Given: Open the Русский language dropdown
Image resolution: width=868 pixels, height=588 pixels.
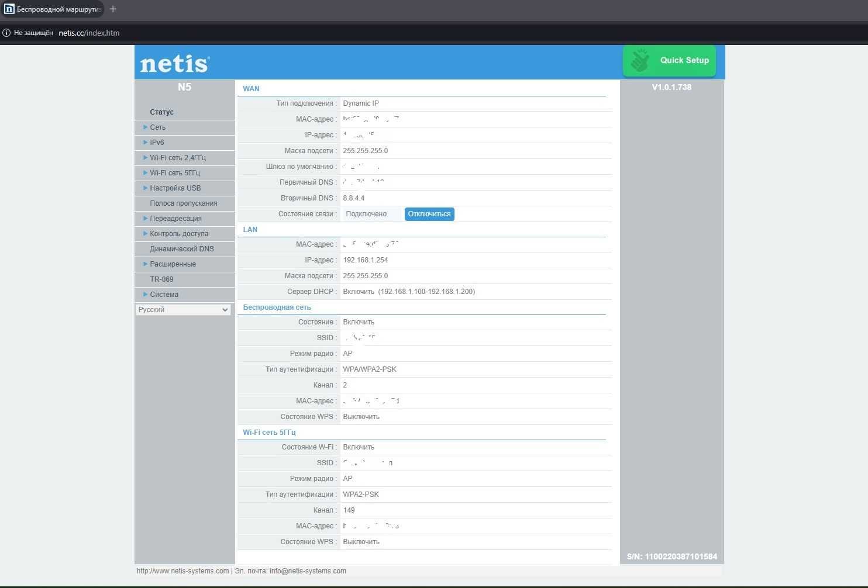Looking at the screenshot, I should 183,310.
